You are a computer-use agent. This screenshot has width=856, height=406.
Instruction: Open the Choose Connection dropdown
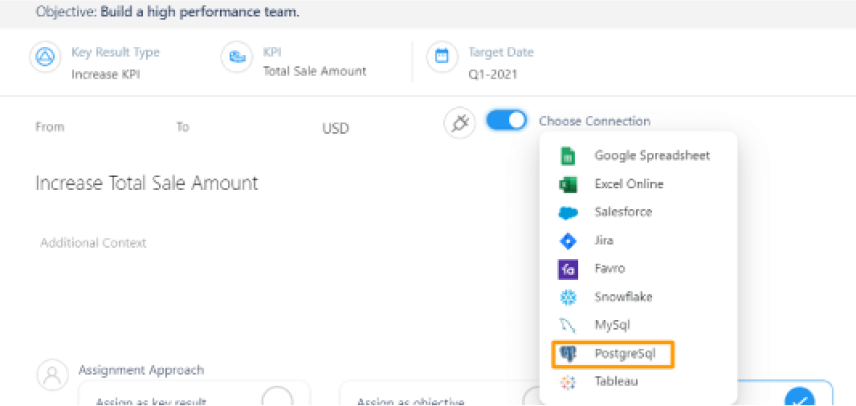click(595, 121)
